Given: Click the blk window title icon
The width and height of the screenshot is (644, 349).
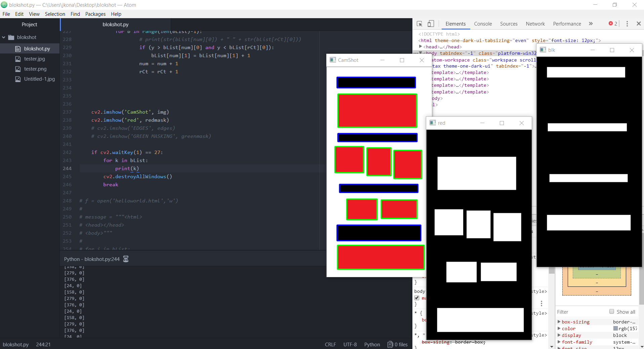Looking at the screenshot, I should (x=543, y=50).
